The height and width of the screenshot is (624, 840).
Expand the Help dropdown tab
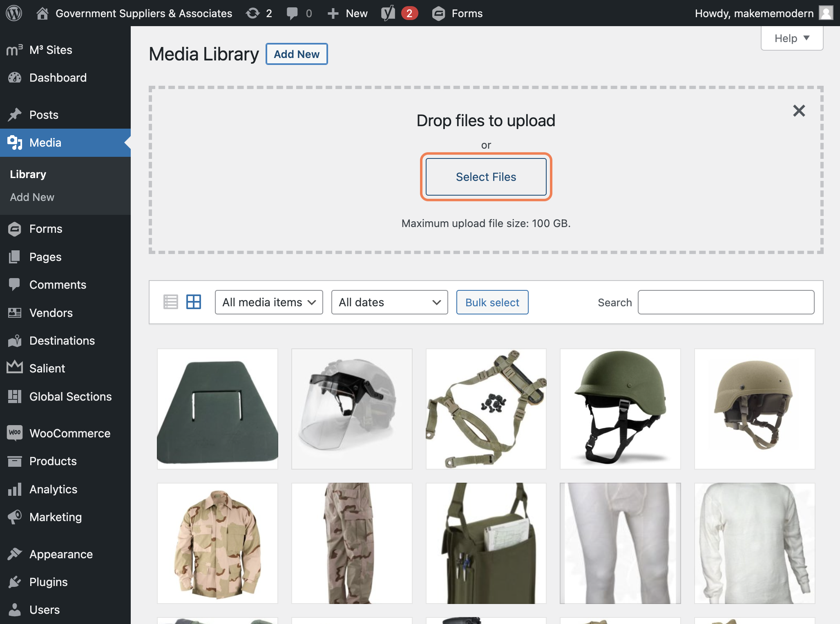click(792, 38)
